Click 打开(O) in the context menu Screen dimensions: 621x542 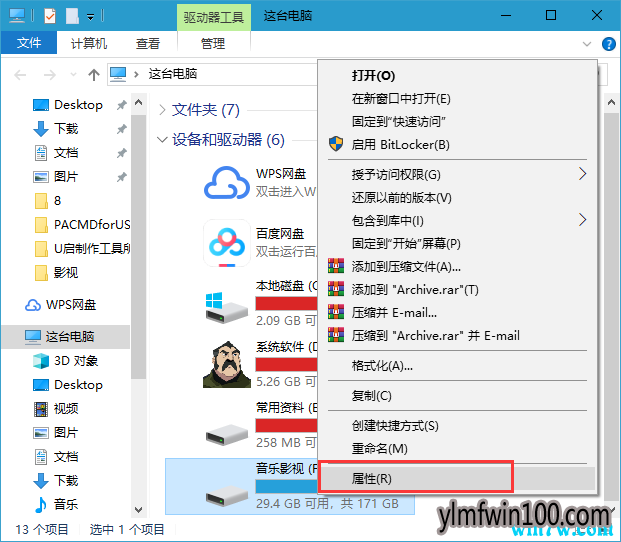458,76
